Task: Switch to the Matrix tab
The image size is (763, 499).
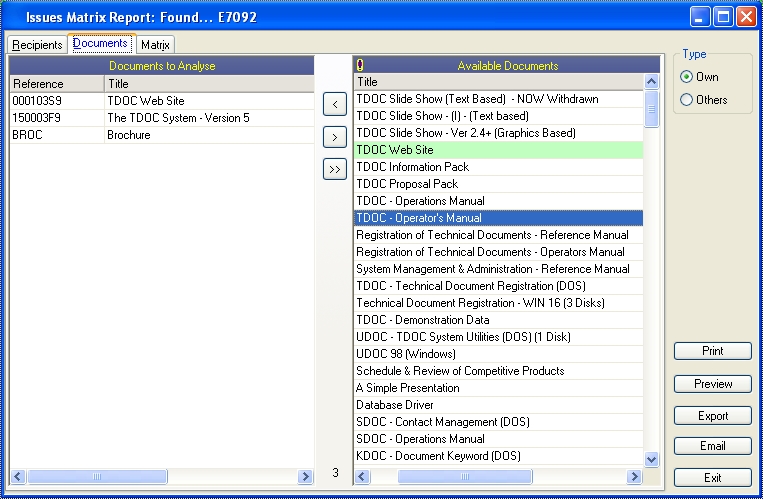Action: click(x=155, y=45)
